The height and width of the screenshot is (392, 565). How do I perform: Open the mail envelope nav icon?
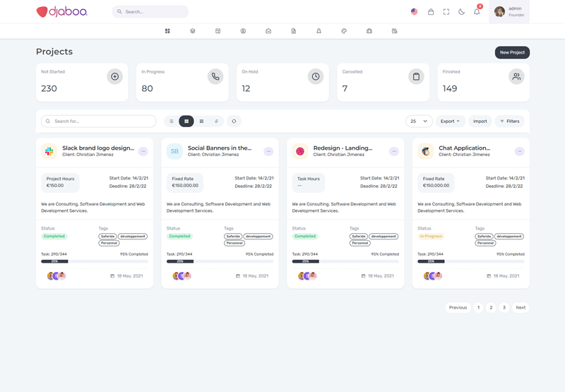(x=268, y=31)
